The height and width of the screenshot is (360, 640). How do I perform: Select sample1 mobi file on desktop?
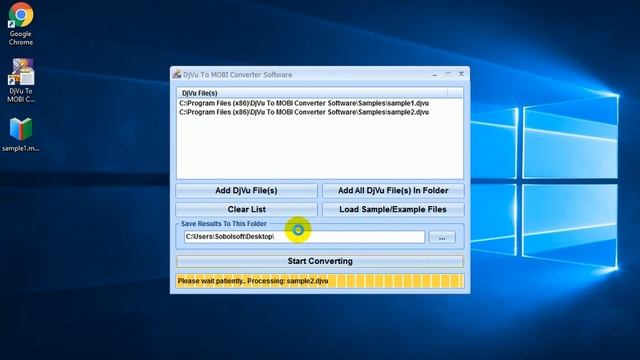tap(21, 135)
